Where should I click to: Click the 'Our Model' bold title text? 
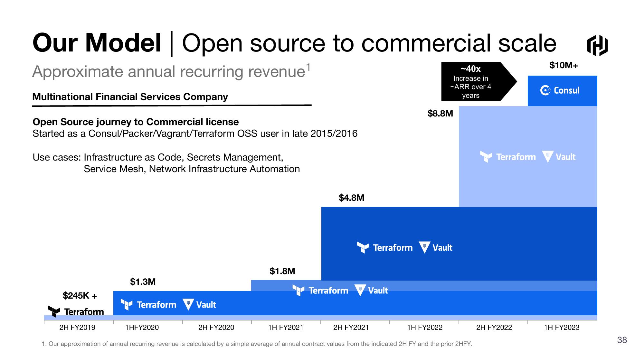pos(97,43)
